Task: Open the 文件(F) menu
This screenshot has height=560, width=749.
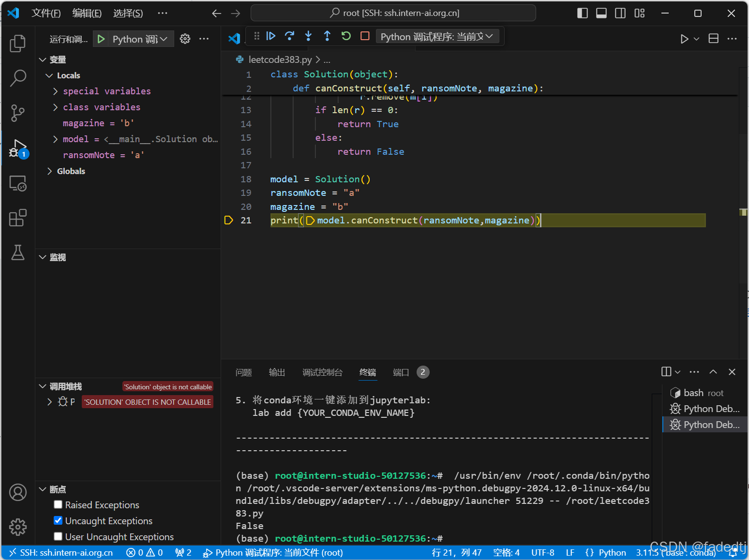Action: point(46,13)
